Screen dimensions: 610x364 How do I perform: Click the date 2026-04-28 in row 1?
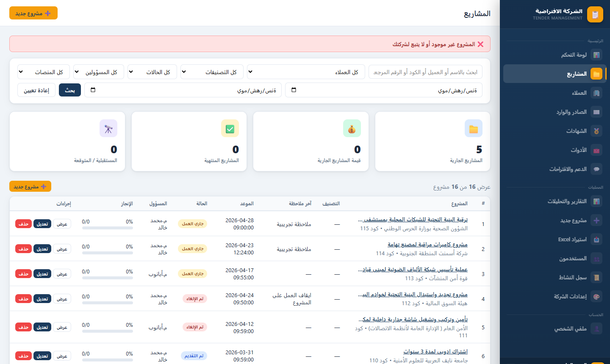point(239,221)
